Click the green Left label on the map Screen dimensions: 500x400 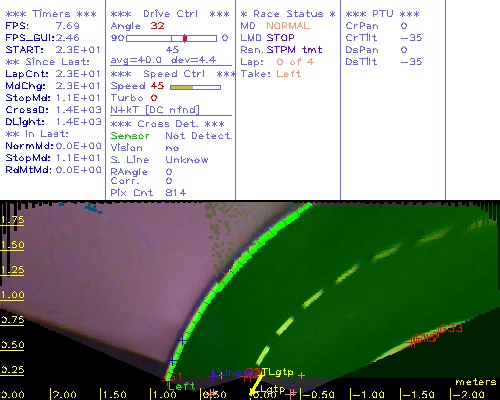click(182, 386)
